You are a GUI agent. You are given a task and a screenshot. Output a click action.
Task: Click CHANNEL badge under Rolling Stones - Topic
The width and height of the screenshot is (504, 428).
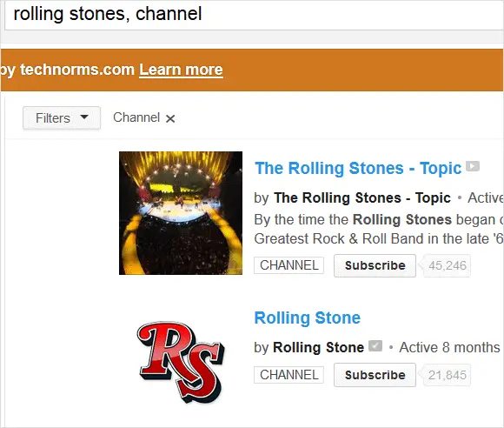pyautogui.click(x=289, y=265)
